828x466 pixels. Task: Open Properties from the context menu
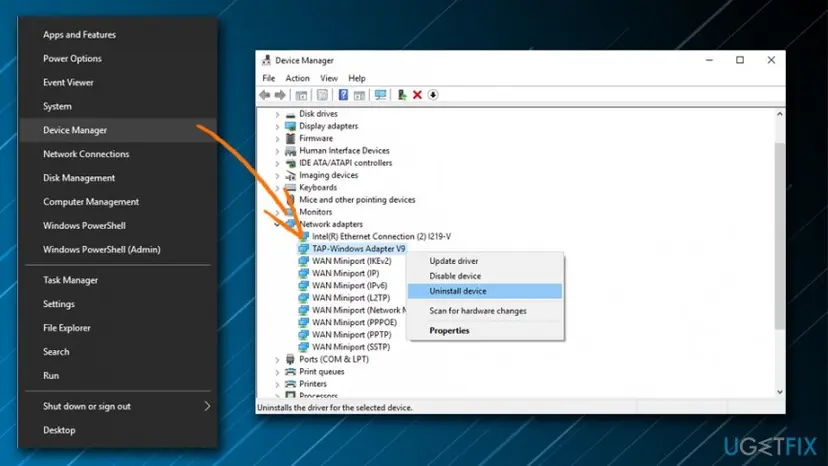click(x=485, y=331)
